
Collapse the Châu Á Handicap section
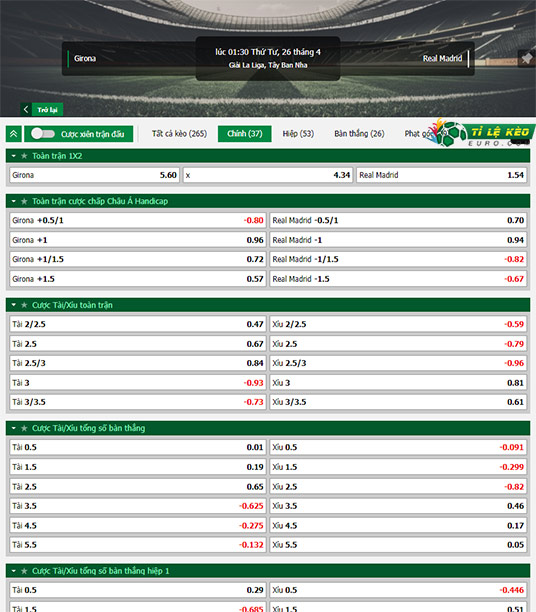tap(14, 201)
